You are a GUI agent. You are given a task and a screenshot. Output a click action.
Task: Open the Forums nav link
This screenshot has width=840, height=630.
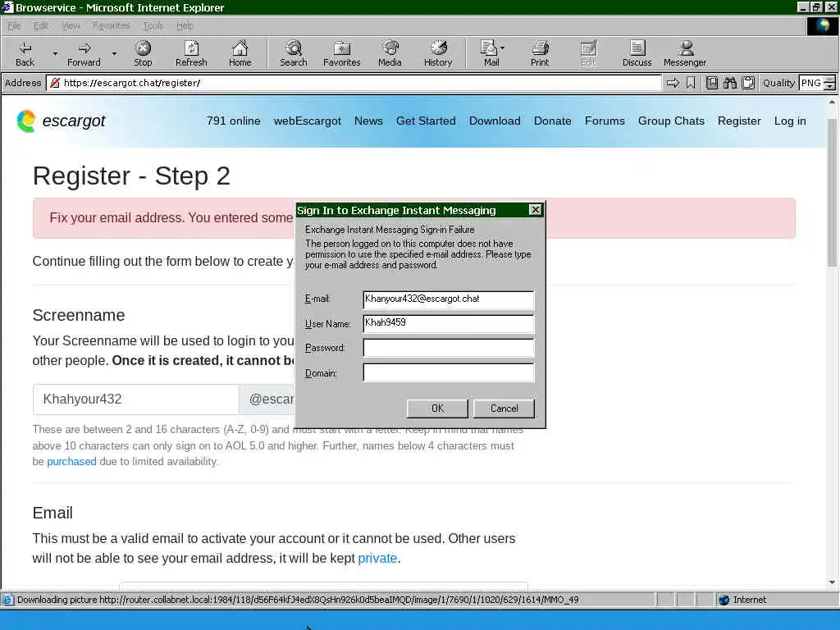pyautogui.click(x=605, y=121)
